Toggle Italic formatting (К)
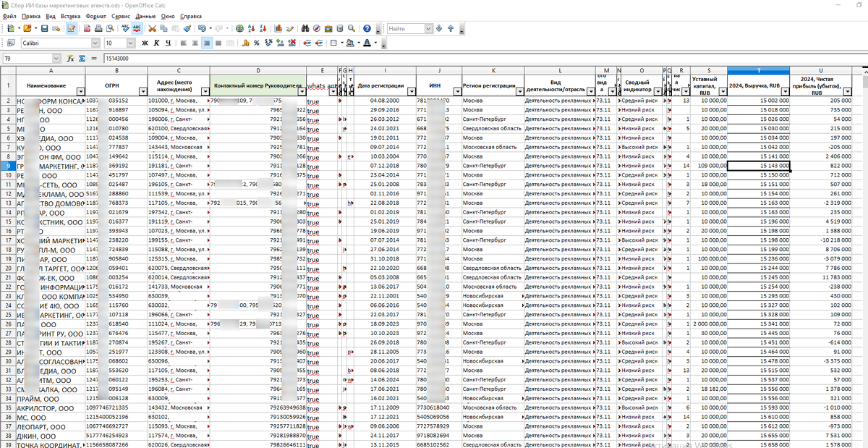Viewport: 868px width, 448px height. click(156, 43)
